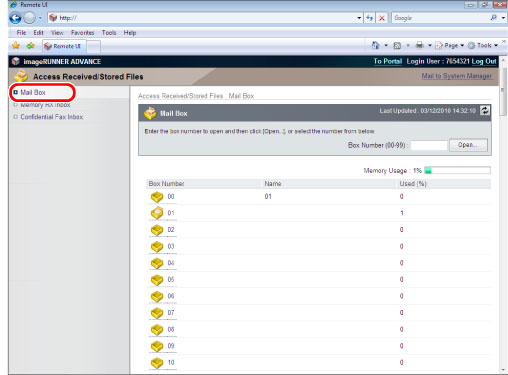Image resolution: width=508 pixels, height=375 pixels.
Task: Select Confidential Fax Inbox in sidebar
Action: 52,117
